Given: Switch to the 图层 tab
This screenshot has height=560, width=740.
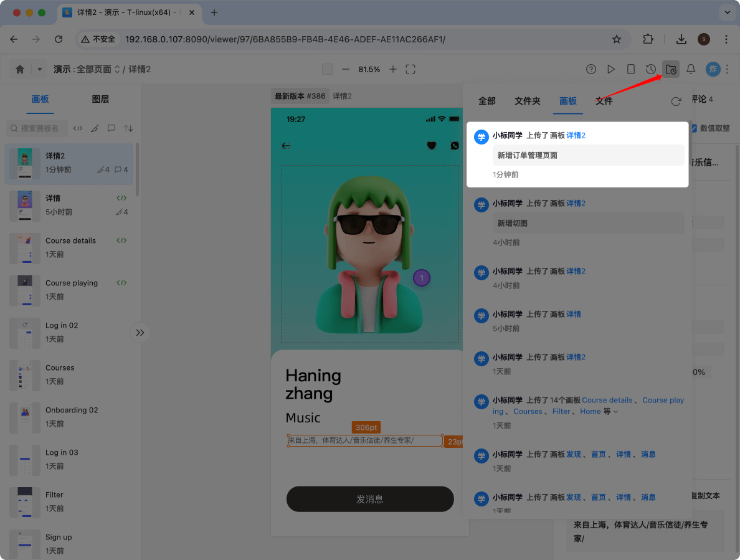Looking at the screenshot, I should coord(100,99).
